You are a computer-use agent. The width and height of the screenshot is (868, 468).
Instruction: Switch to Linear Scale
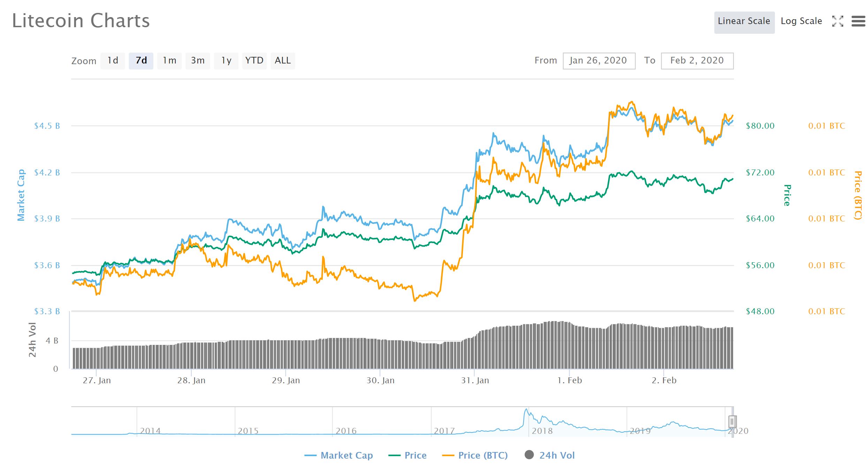coord(744,22)
